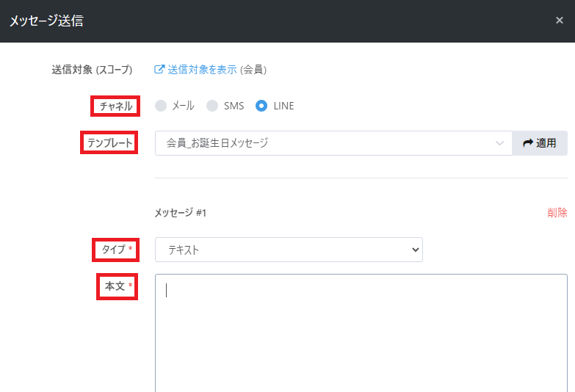The width and height of the screenshot is (575, 392).
Task: Select the LINE channel radio button
Action: pyautogui.click(x=261, y=106)
